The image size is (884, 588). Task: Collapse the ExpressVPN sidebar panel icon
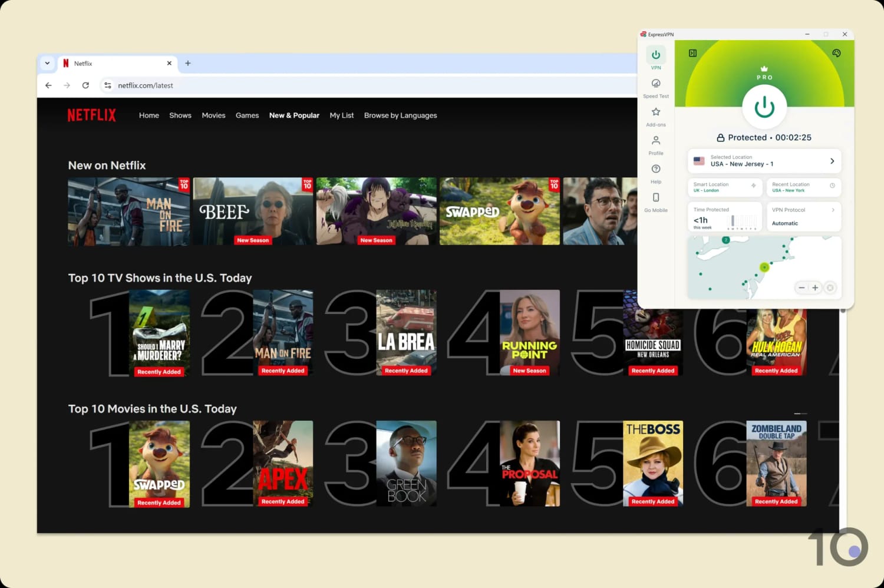click(x=692, y=53)
